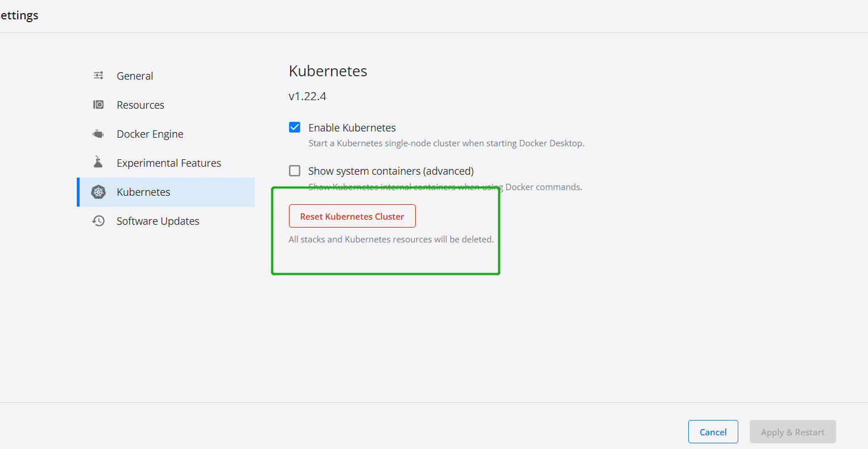Viewport: 868px width, 449px height.
Task: Select the Software Updates sidebar entry
Action: (x=158, y=221)
